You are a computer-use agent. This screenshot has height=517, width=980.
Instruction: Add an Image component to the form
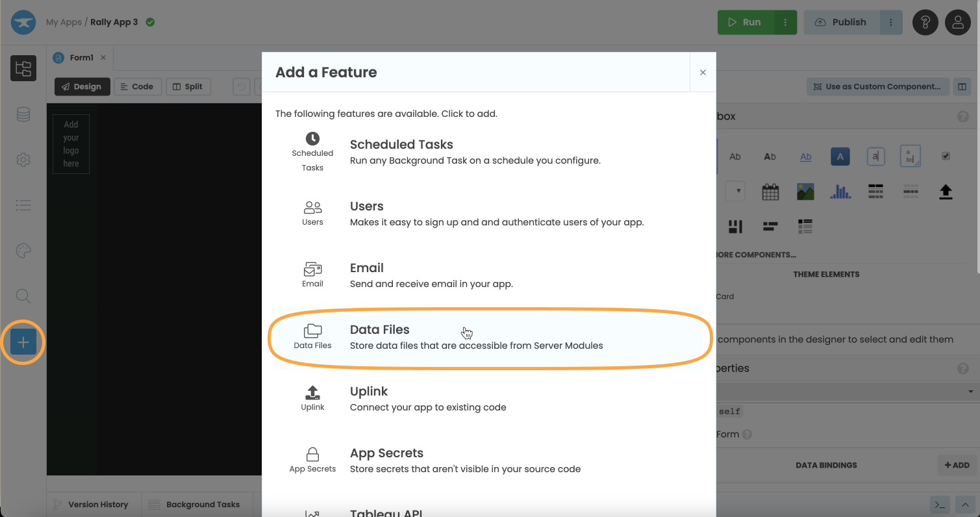(805, 191)
